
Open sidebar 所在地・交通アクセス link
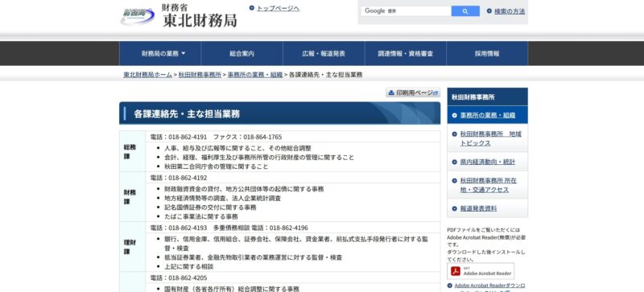[x=489, y=185]
